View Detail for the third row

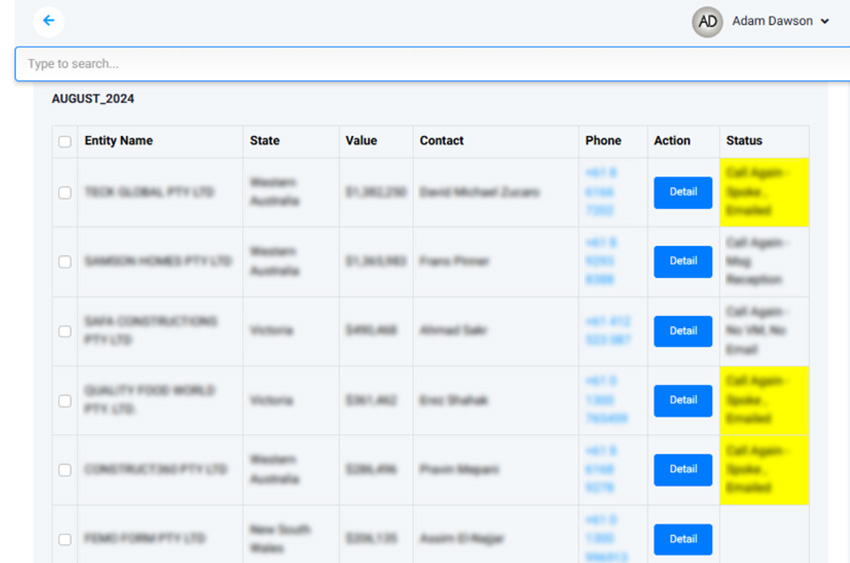tap(683, 331)
